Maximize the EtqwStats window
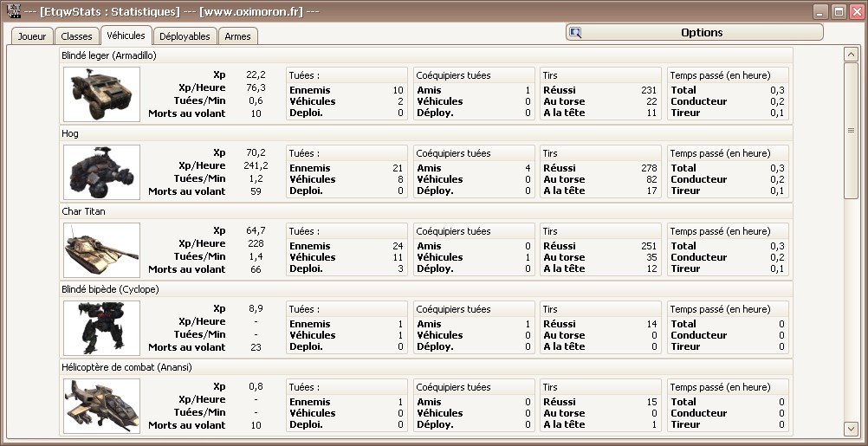This screenshot has height=446, width=868. pyautogui.click(x=839, y=11)
